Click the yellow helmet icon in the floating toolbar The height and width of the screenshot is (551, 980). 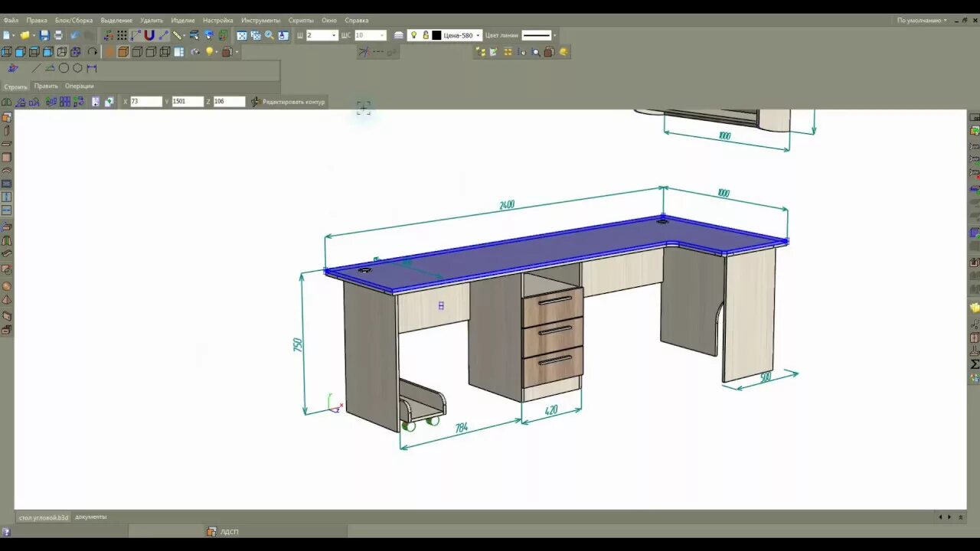[563, 52]
